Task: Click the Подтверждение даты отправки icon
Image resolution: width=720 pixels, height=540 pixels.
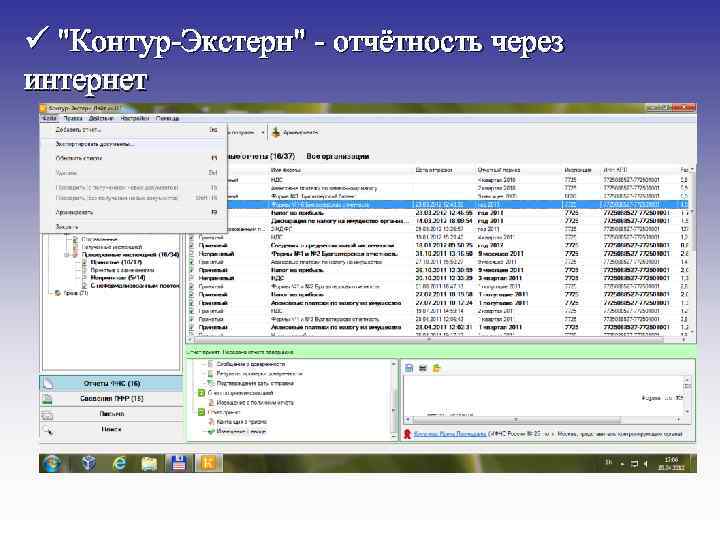Action: [x=211, y=383]
